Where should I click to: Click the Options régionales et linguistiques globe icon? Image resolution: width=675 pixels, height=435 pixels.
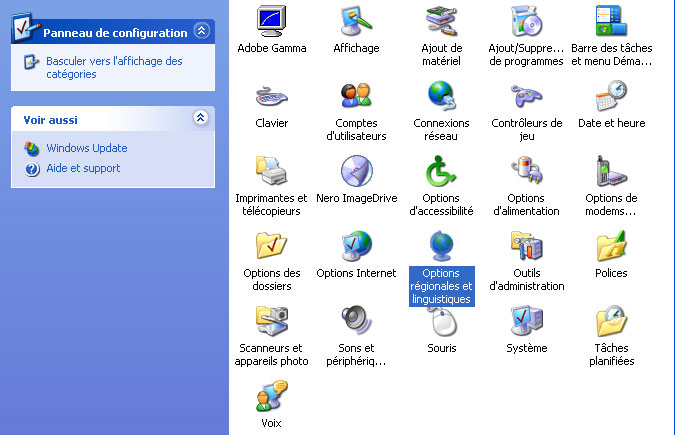(x=441, y=245)
